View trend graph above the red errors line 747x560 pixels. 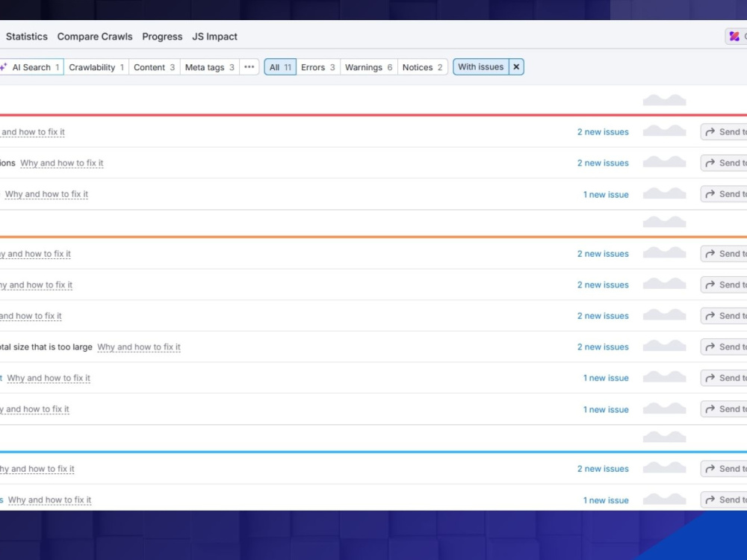click(x=665, y=100)
